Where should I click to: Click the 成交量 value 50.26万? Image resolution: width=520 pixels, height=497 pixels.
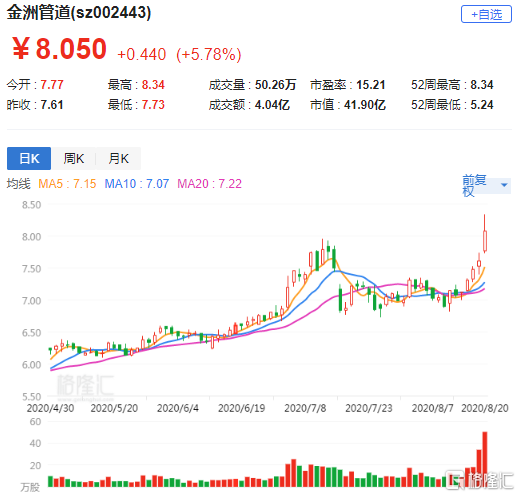(275, 85)
